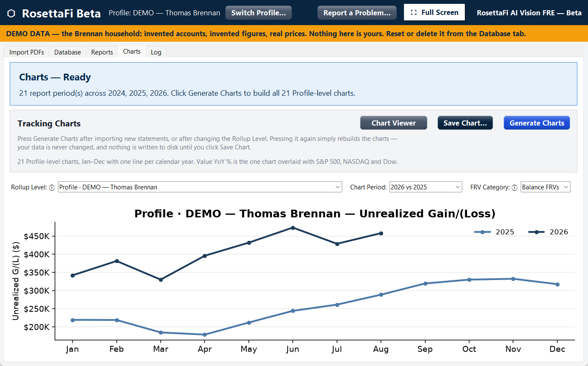This screenshot has height=366, width=588.
Task: Click Report a Problem... button
Action: coord(357,13)
